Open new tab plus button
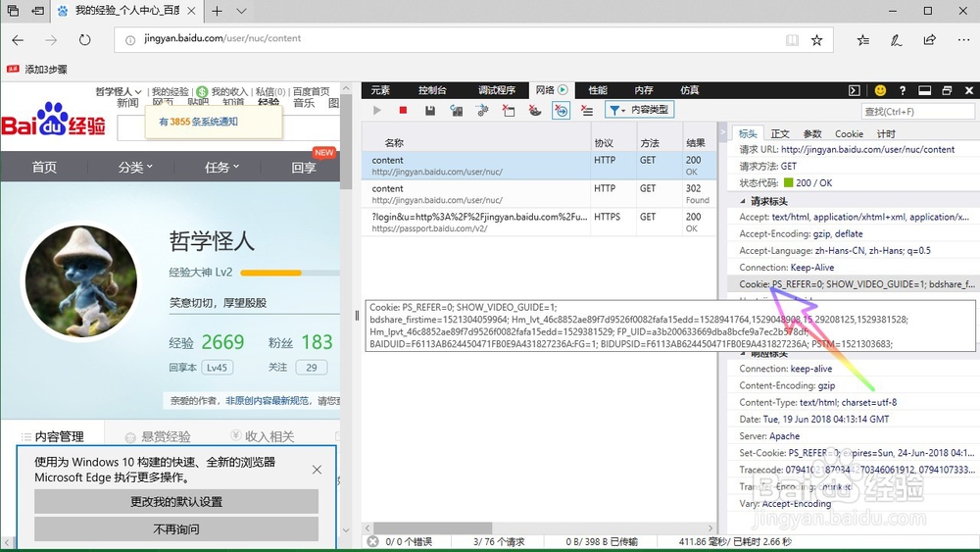Screen dimensions: 980x552 pyautogui.click(x=217, y=11)
